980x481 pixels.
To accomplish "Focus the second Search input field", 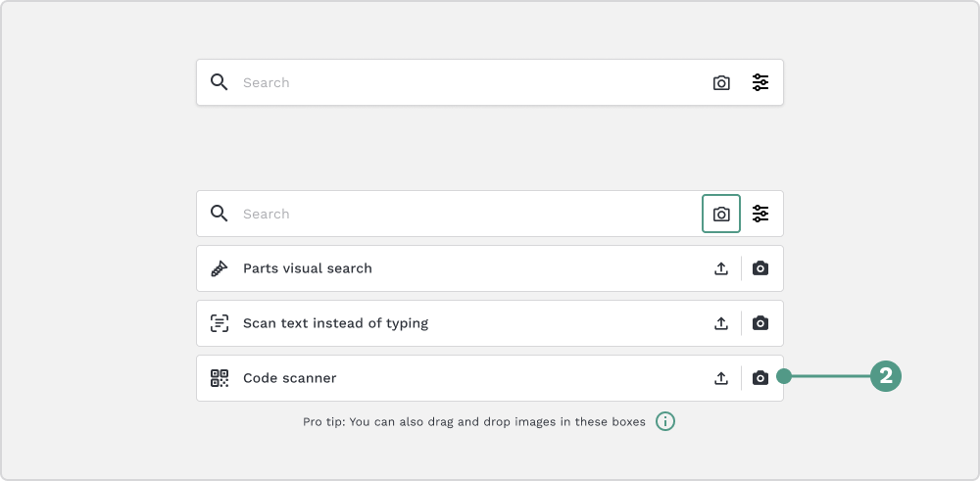I will point(468,214).
